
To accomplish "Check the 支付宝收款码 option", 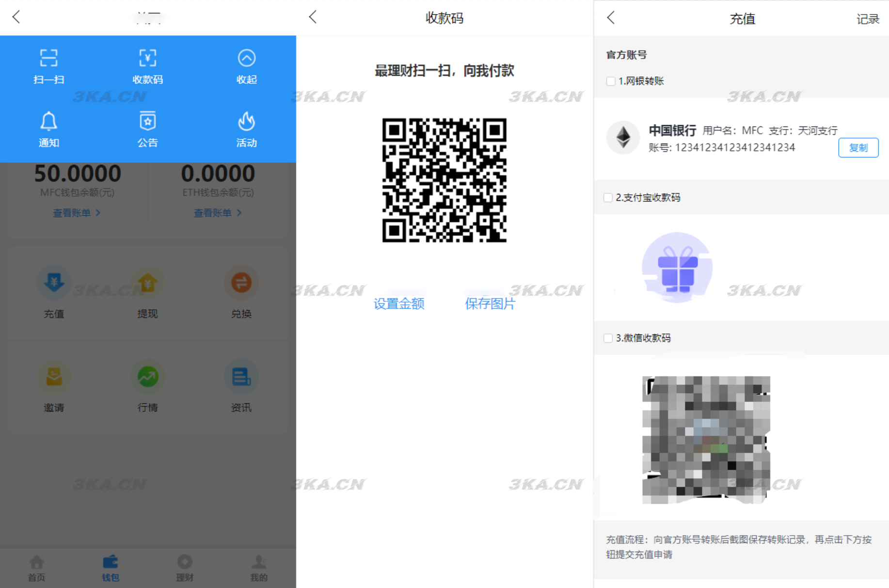I will [x=608, y=197].
